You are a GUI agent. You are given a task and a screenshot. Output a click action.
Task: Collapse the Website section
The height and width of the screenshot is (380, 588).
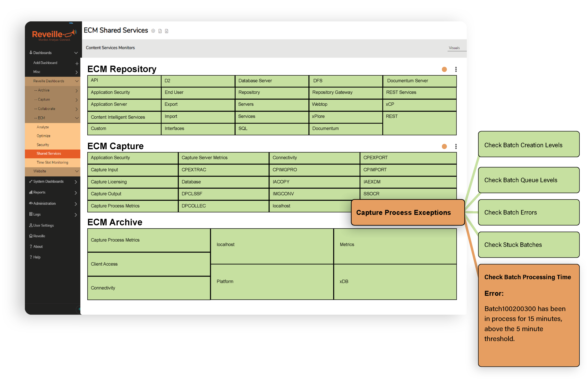coord(77,171)
